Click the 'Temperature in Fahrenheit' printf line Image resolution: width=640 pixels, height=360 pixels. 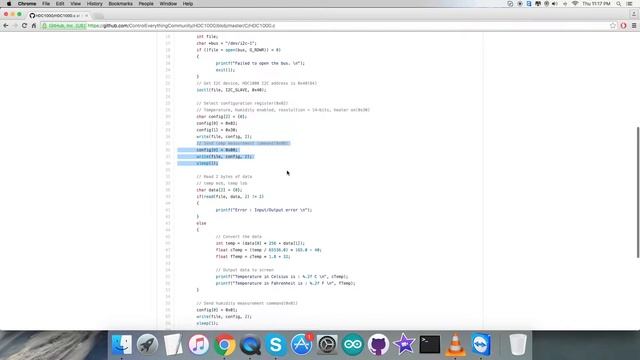pyautogui.click(x=285, y=283)
